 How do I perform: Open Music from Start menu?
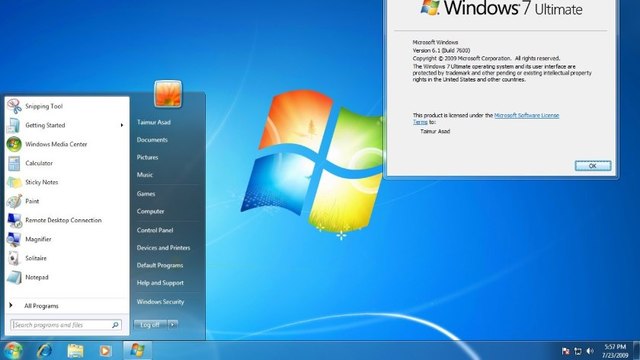click(145, 175)
